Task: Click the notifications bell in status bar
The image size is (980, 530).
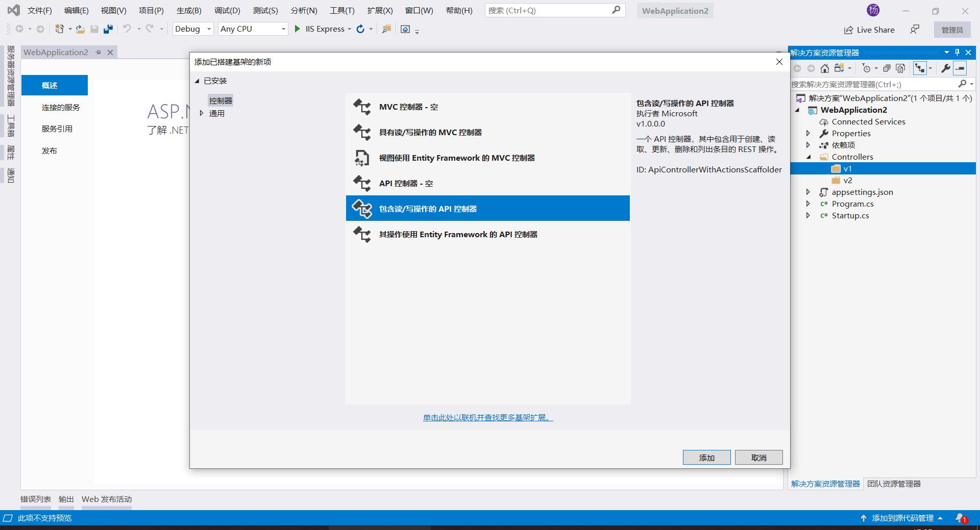Action: coord(960,518)
